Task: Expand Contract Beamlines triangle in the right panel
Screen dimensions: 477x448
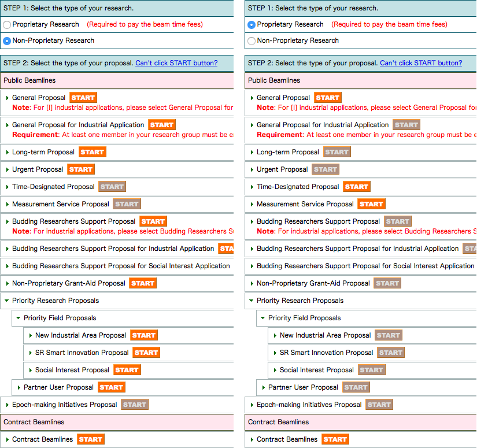Action: tap(252, 439)
